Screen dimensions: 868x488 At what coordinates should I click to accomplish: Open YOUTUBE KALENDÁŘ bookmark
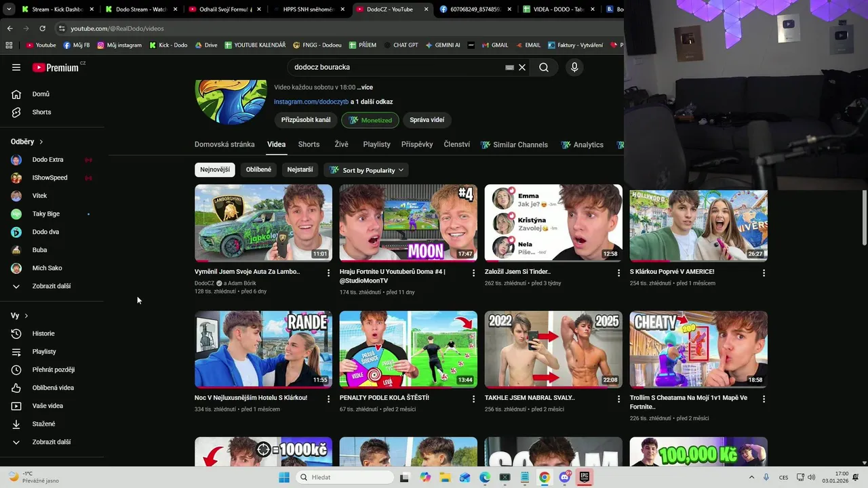pos(255,45)
